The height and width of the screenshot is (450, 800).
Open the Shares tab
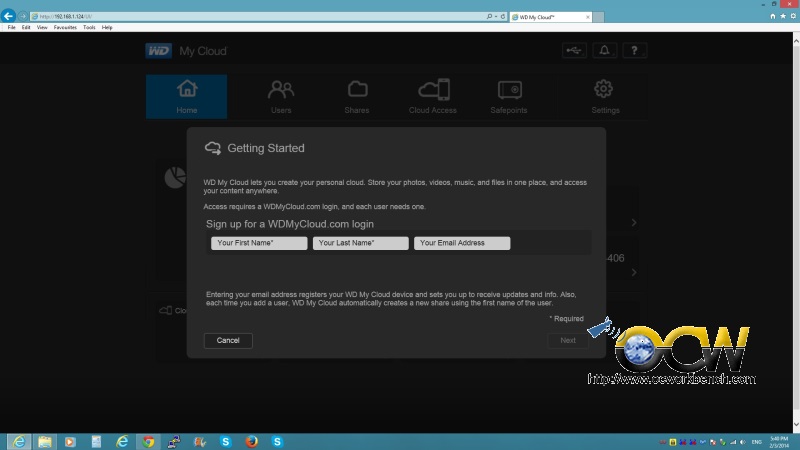(x=357, y=97)
